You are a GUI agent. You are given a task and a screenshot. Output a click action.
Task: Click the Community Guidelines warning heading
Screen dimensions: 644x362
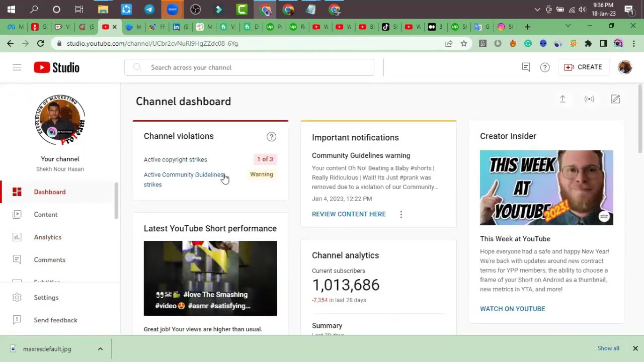(x=361, y=156)
